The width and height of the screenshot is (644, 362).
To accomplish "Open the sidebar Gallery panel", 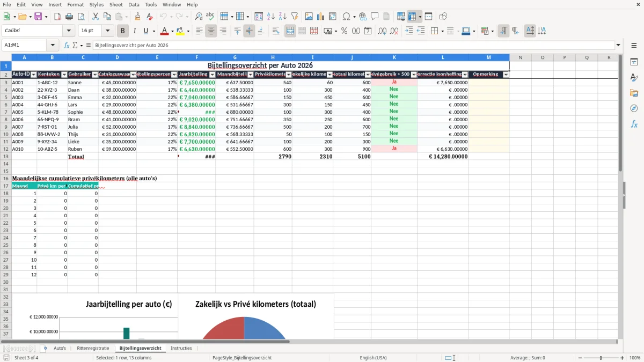I will click(x=634, y=93).
